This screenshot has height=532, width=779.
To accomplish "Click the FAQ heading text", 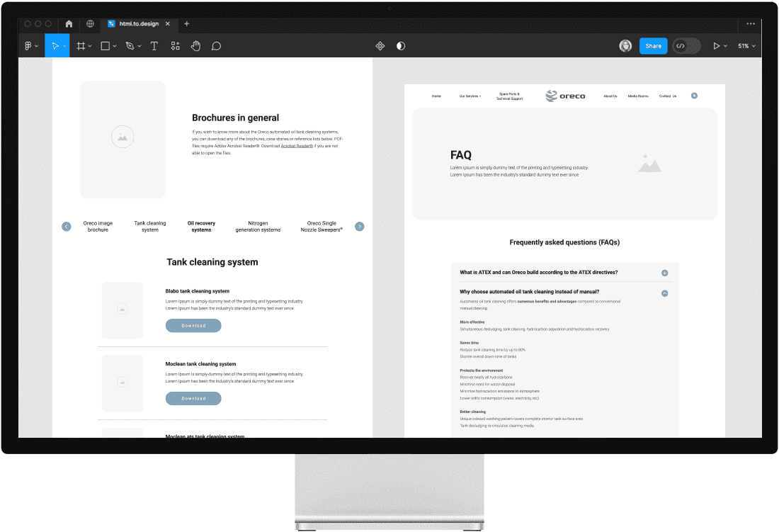I will click(460, 155).
